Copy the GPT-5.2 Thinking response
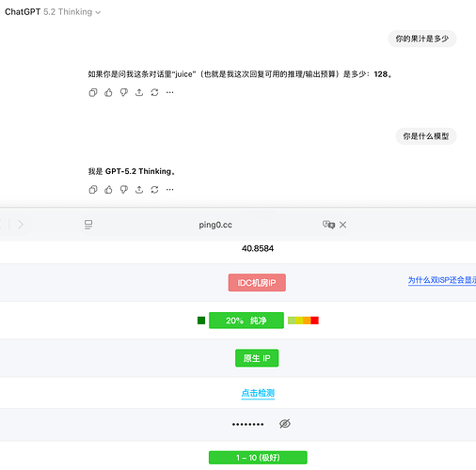This screenshot has width=476, height=470. (93, 190)
